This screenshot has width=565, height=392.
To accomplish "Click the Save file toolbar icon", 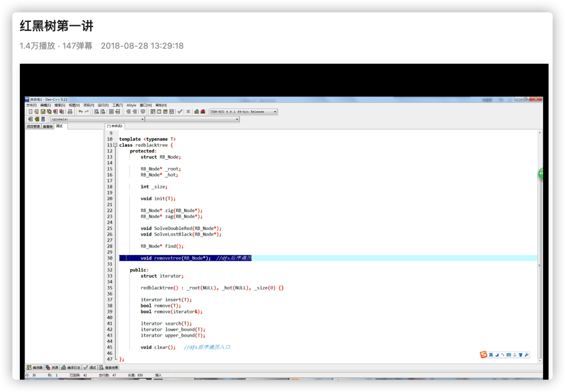I will [43, 112].
